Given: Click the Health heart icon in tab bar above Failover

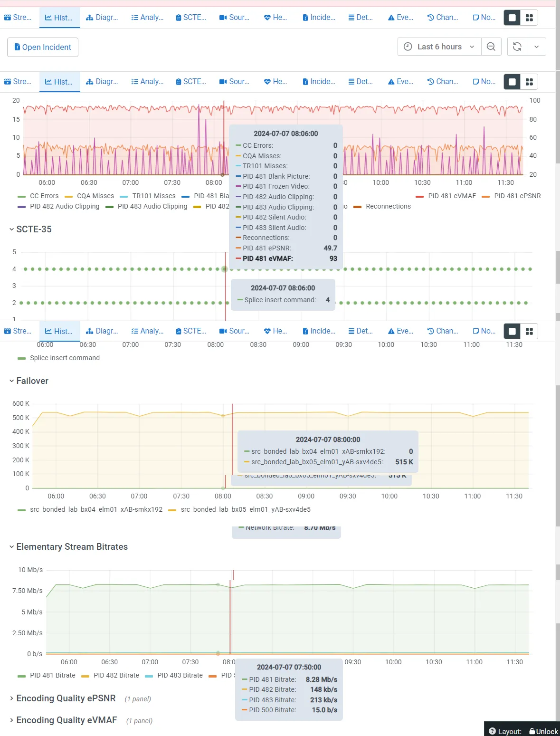Looking at the screenshot, I should pyautogui.click(x=267, y=331).
